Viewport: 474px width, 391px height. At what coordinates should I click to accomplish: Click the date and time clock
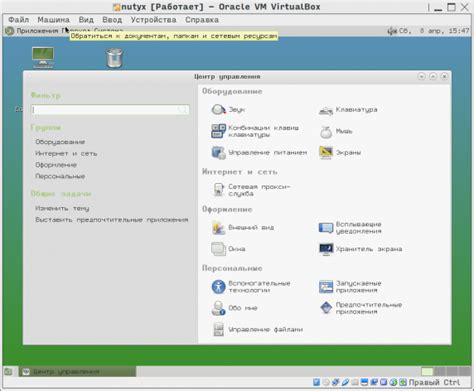[x=434, y=31]
